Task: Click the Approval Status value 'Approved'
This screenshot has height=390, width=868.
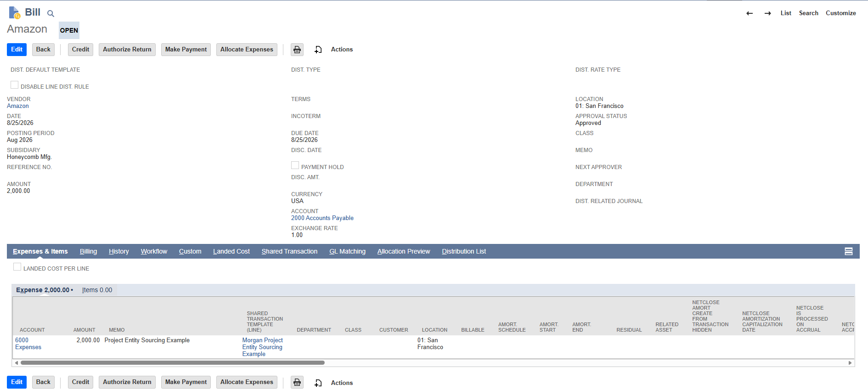Action: click(x=588, y=123)
